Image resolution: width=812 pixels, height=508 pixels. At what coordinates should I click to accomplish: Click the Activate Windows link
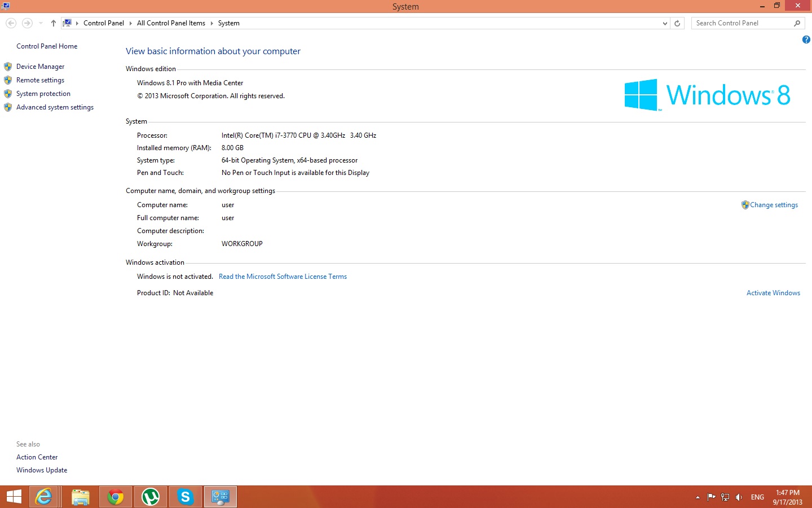point(773,293)
